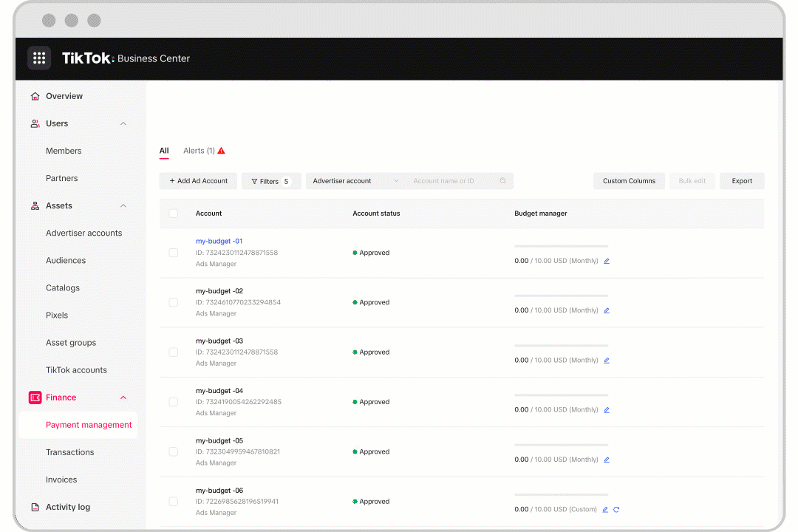Check the my-budget -04 row checkbox
Screen dimensions: 798x532
point(174,402)
